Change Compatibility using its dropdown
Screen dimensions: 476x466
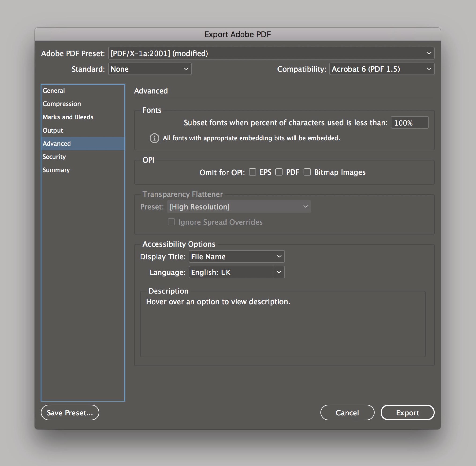point(381,69)
